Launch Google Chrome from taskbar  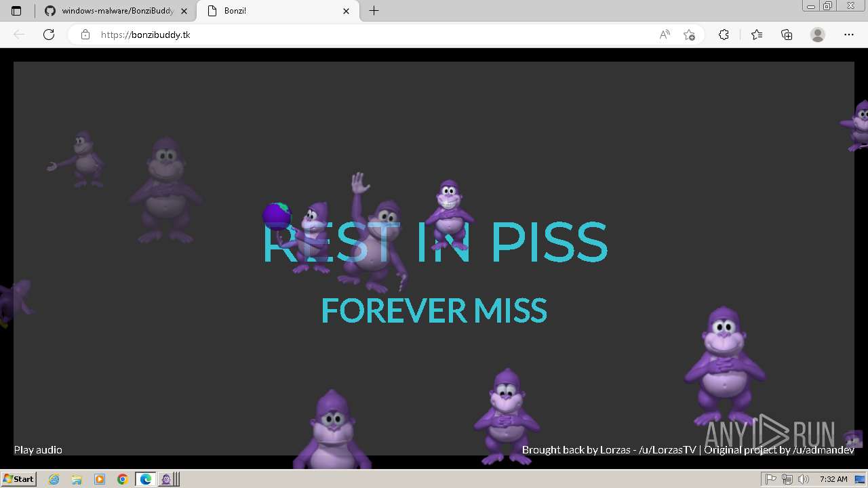(123, 479)
